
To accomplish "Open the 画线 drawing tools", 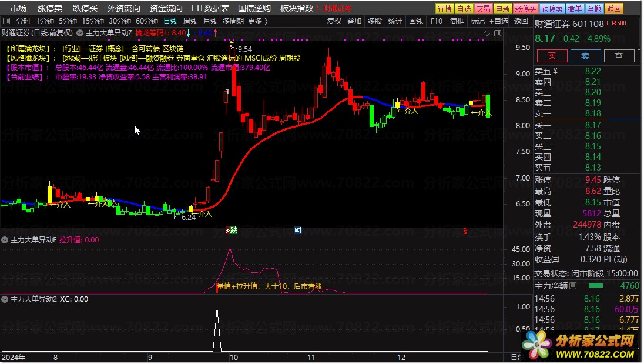I will coord(415,21).
